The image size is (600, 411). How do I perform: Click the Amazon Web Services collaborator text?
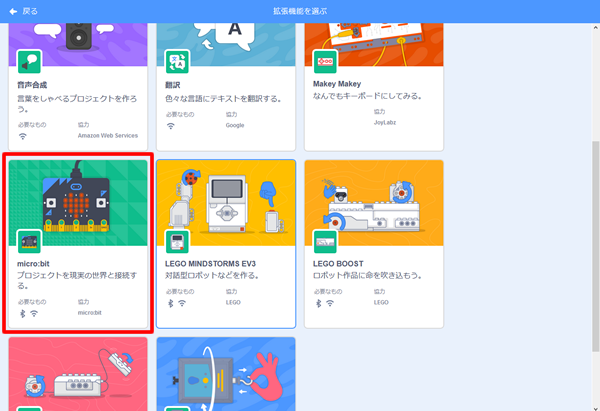108,135
